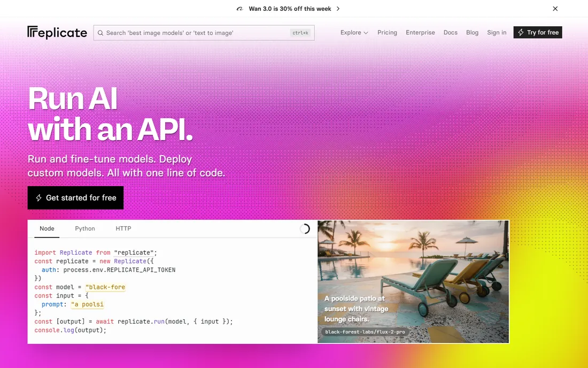The image size is (588, 368).
Task: Click the loading spinner in code panel
Action: pyautogui.click(x=305, y=229)
